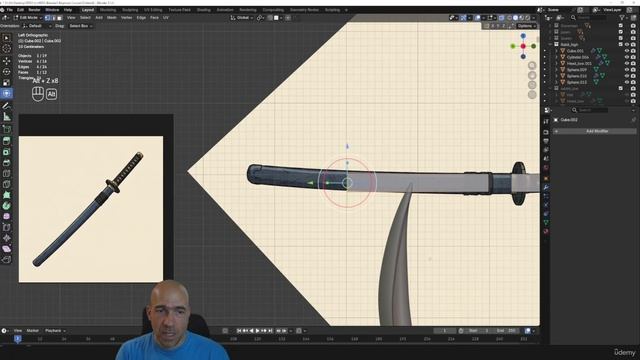Toggle camera view gizmo button
This screenshot has width=640, height=360.
(532, 85)
